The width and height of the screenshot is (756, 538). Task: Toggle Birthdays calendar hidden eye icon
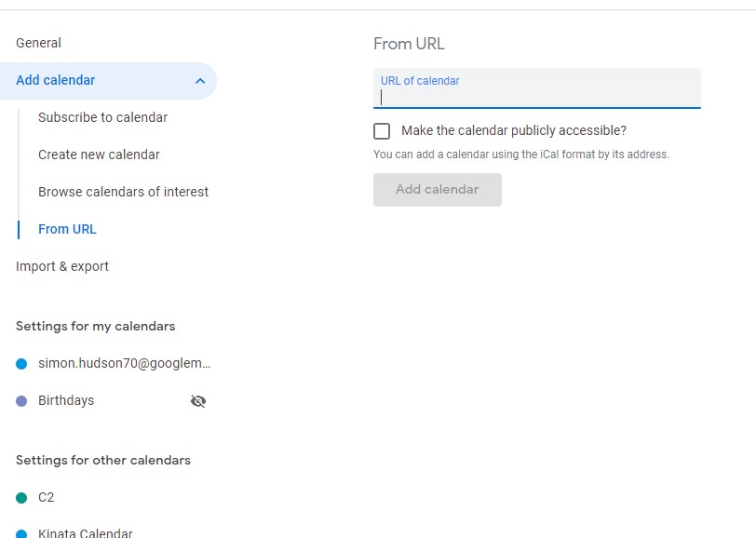tap(197, 401)
